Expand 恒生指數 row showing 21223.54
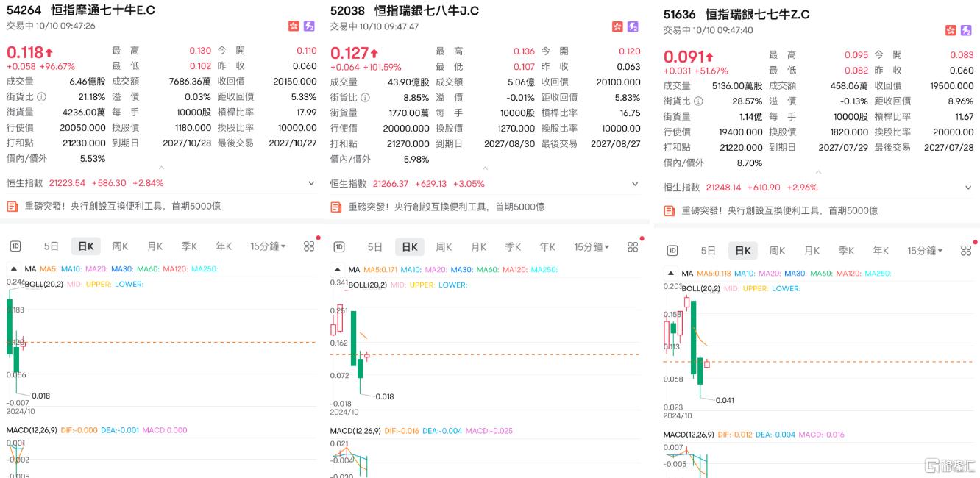 pos(310,183)
